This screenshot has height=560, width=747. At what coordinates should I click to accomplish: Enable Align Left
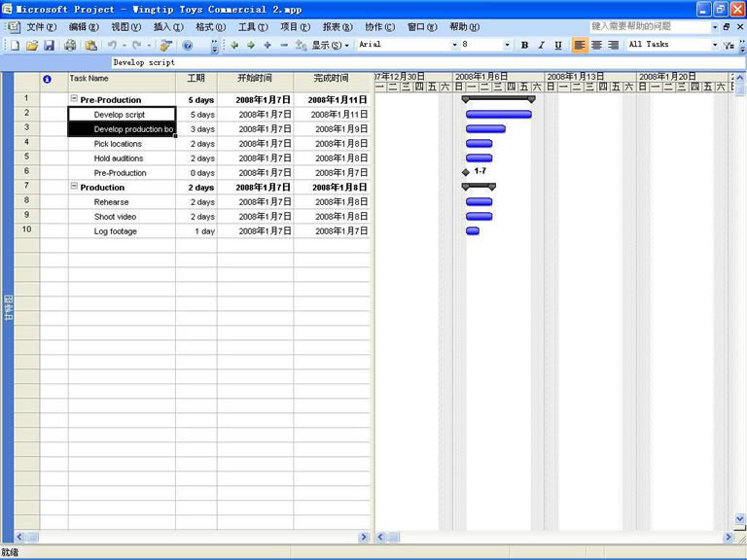click(x=580, y=46)
